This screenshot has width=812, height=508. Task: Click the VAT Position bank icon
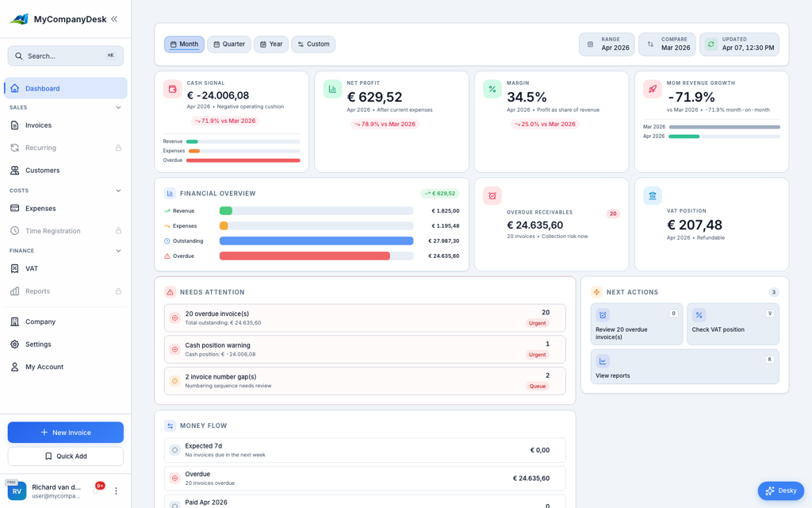(652, 195)
